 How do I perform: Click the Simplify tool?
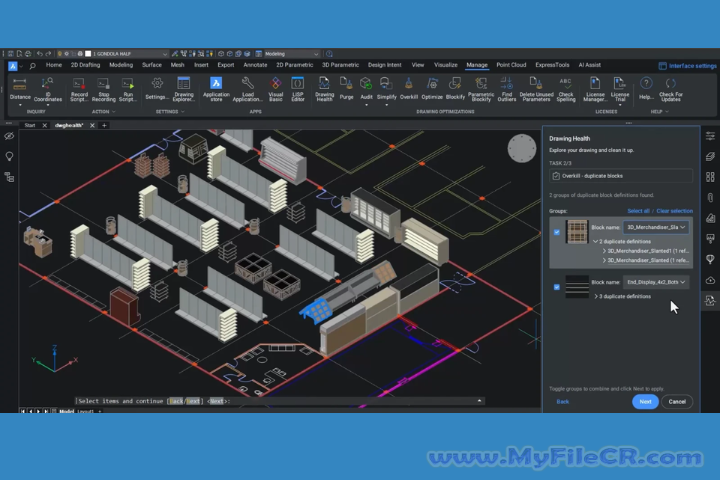(386, 88)
